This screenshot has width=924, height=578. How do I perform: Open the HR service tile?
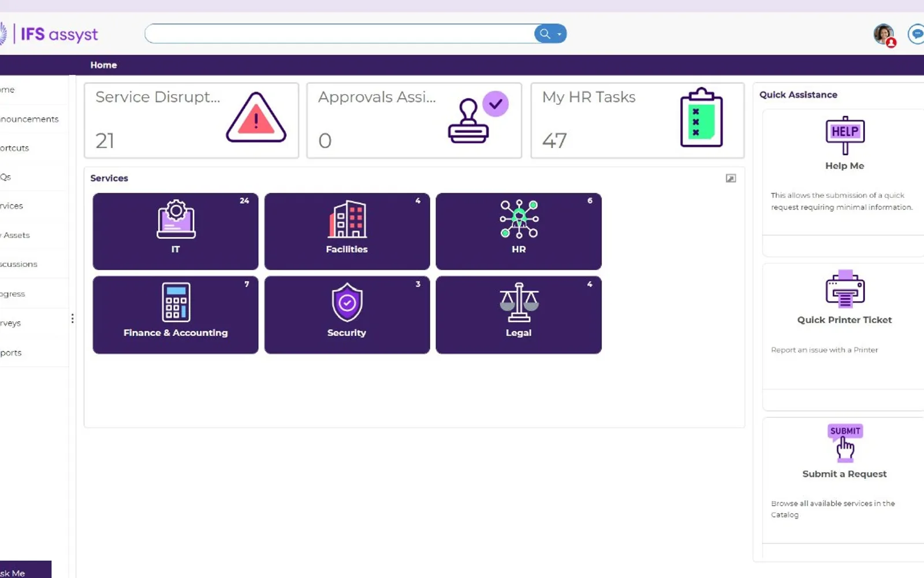coord(519,231)
